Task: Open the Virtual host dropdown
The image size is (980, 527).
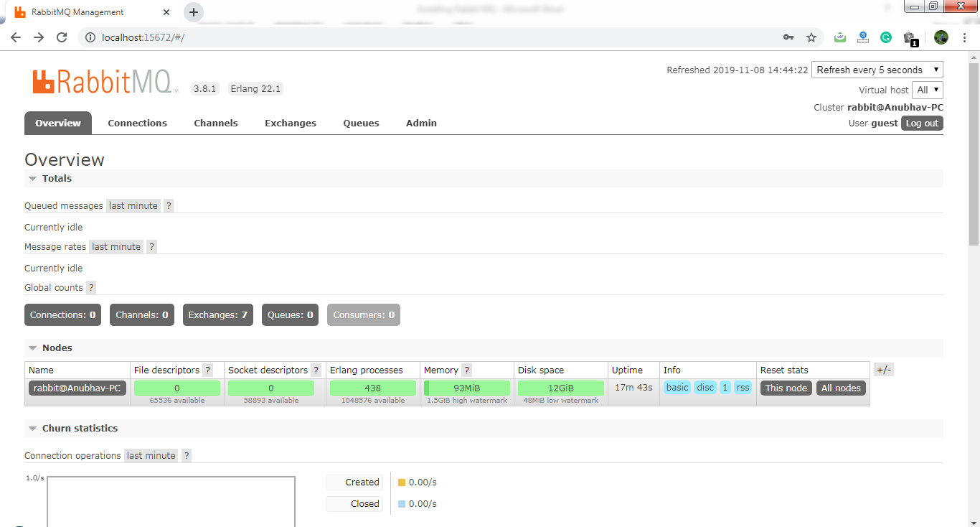Action: coord(927,90)
